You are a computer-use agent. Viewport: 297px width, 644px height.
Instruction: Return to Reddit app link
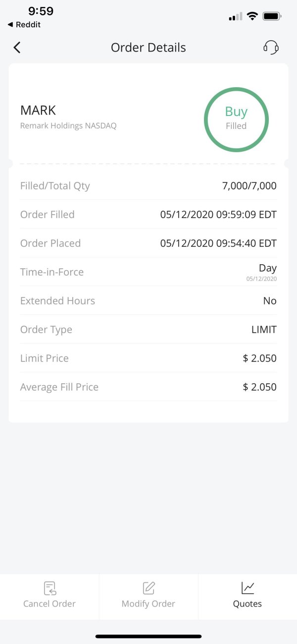(24, 25)
